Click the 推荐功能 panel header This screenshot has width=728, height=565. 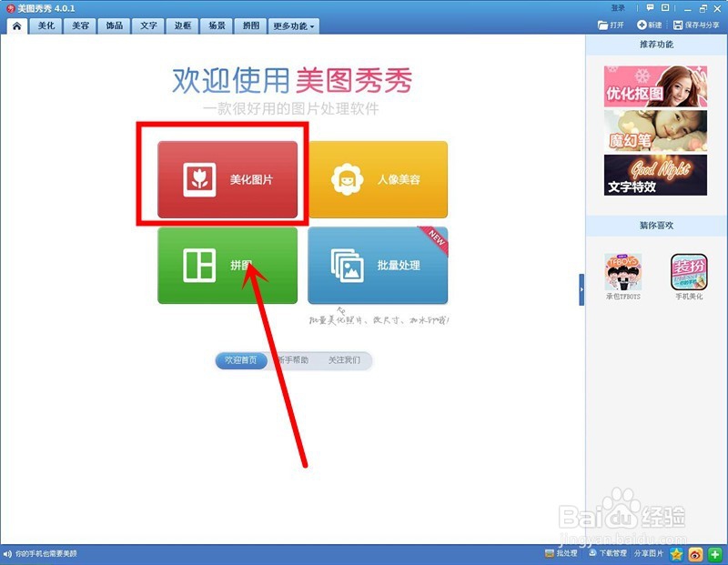(656, 45)
